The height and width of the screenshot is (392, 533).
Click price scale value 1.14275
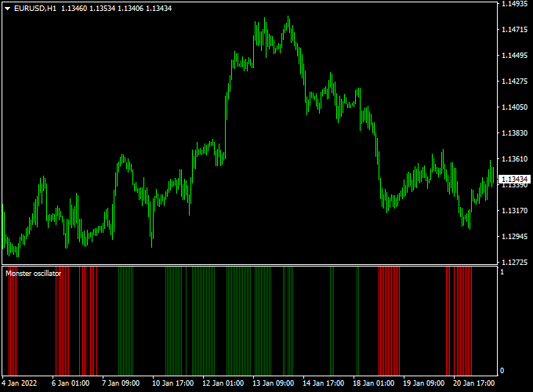(515, 82)
